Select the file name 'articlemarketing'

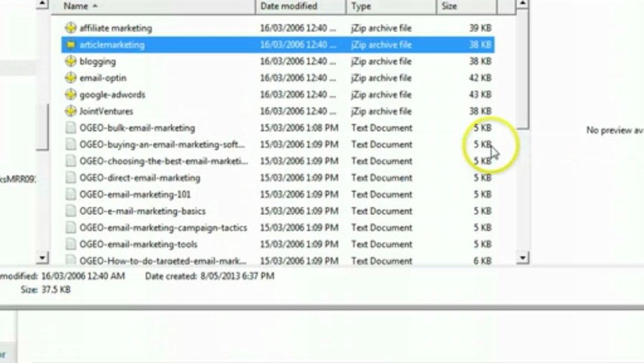pyautogui.click(x=112, y=45)
